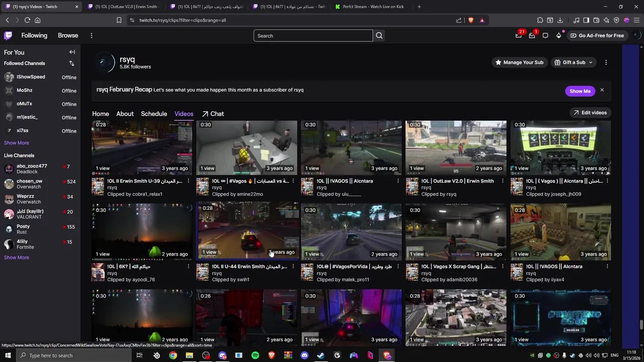
Task: Open Twitch home via the logo icon
Action: 8,36
